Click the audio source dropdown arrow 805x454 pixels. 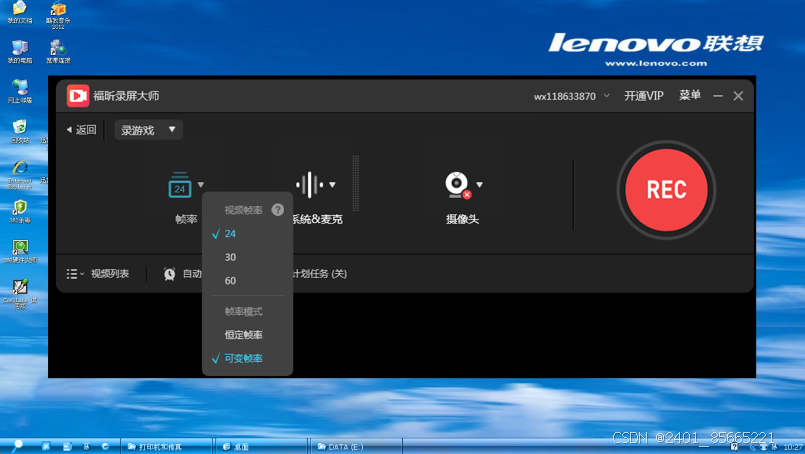(333, 185)
